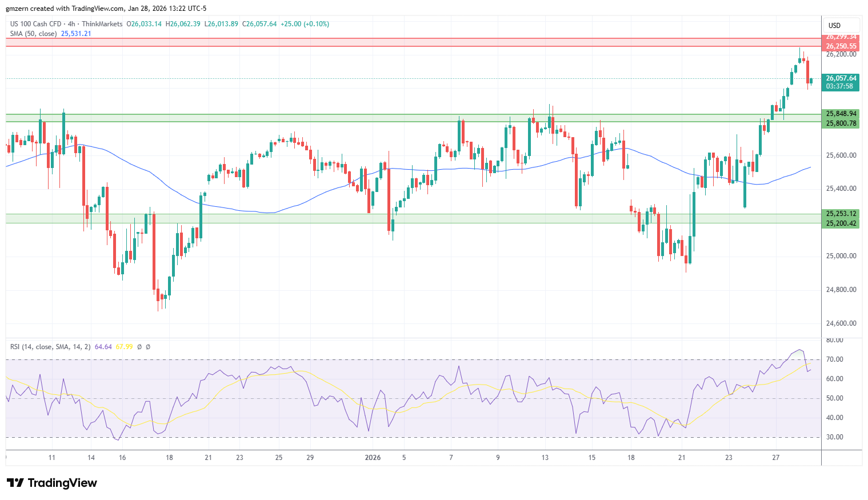Click the date label 13 on time axis
Screen dimensions: 868x500
point(545,458)
